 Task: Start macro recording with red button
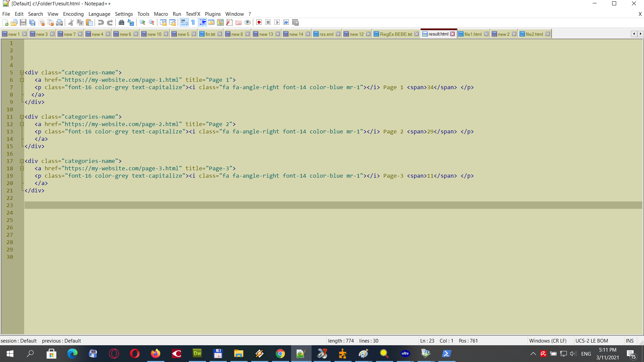pyautogui.click(x=259, y=22)
